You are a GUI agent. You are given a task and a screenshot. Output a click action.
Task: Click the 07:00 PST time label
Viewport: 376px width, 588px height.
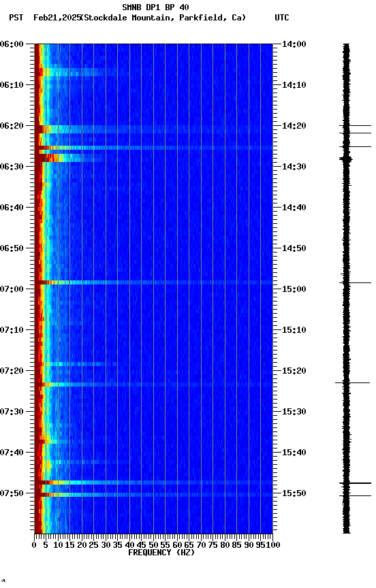12,289
